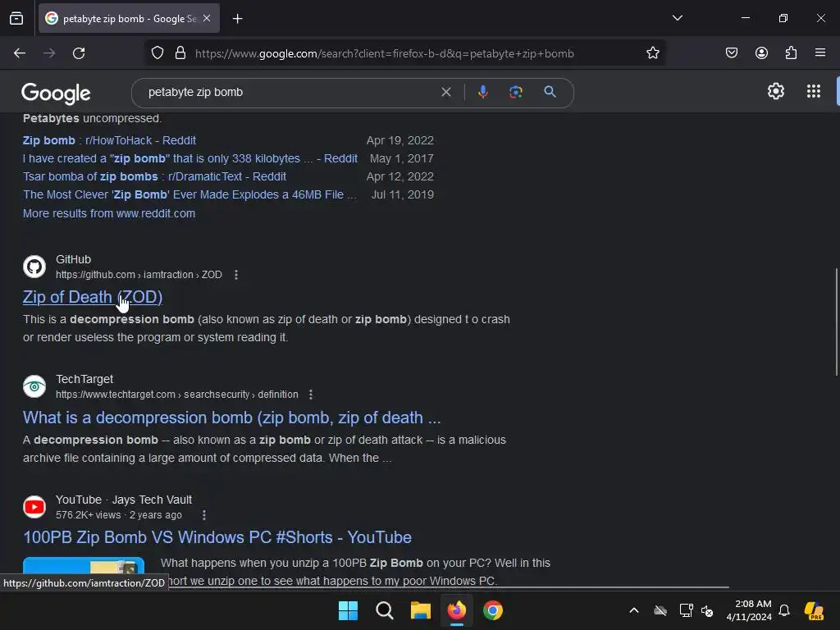Open What is a decompression bomb result

[x=231, y=418]
